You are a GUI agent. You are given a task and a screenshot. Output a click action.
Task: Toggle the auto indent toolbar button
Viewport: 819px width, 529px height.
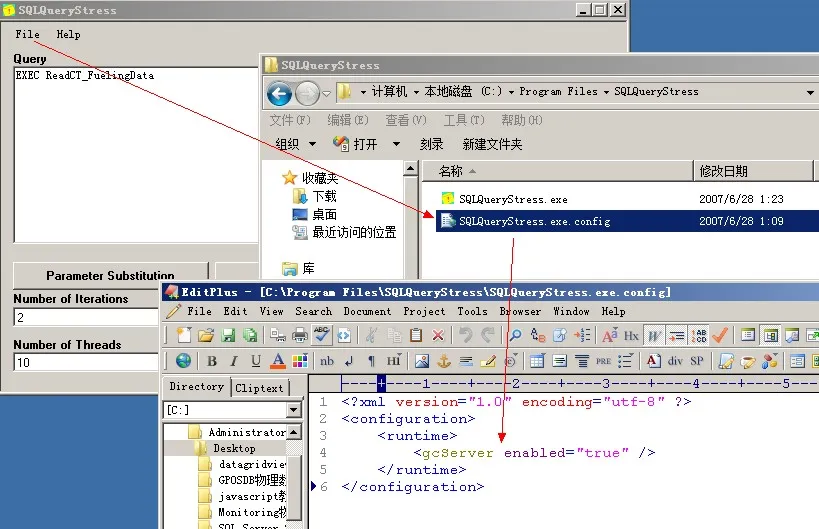click(x=676, y=335)
